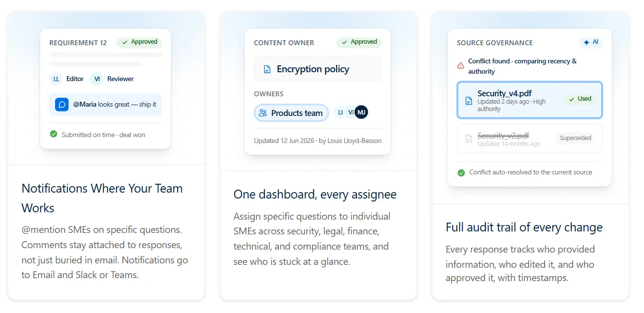Click Conflict auto-resolved to the current source

pyautogui.click(x=530, y=172)
